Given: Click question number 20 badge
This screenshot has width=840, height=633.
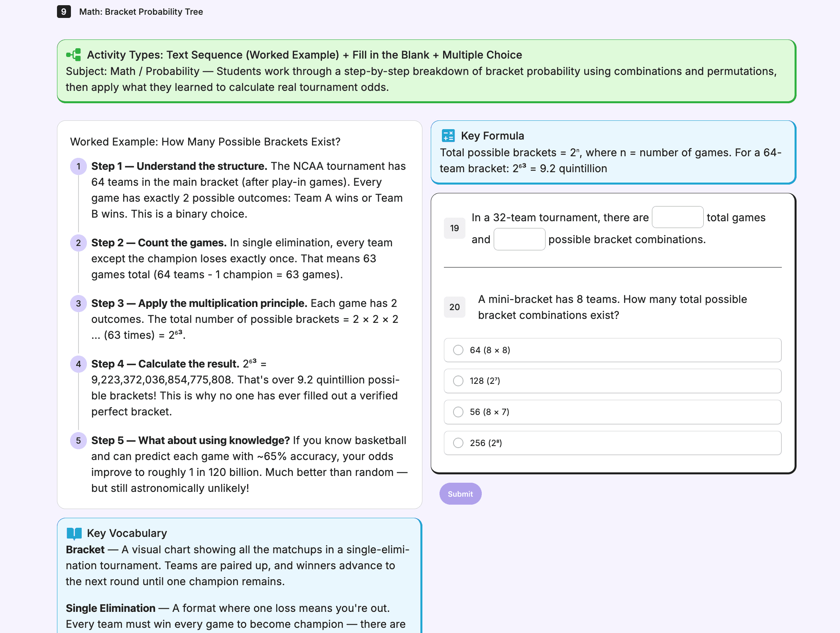Looking at the screenshot, I should click(454, 307).
